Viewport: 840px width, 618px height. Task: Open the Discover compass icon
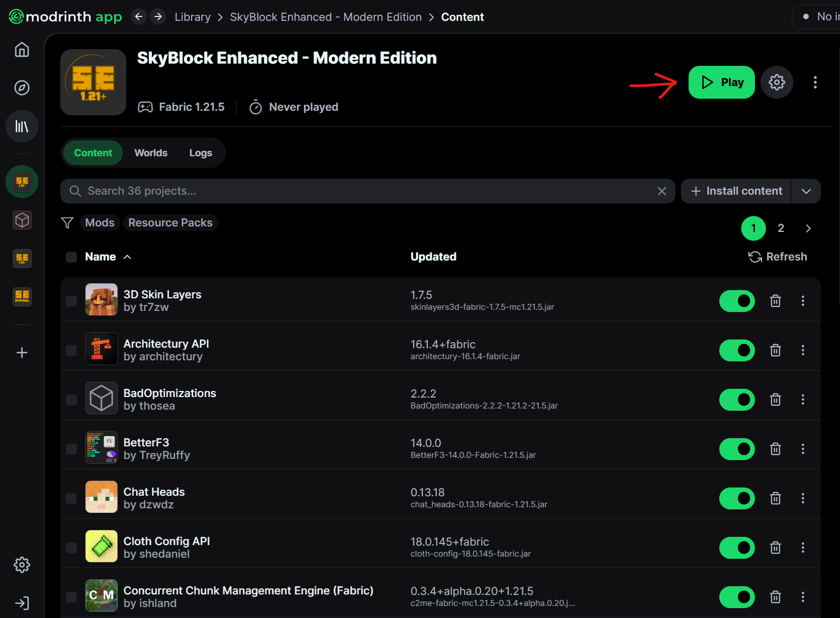(x=22, y=88)
